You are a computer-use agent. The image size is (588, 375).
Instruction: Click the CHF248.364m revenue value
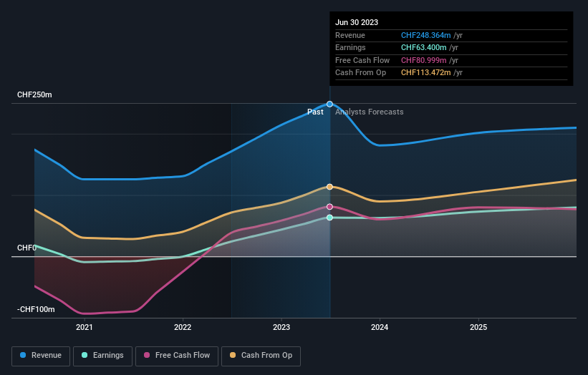[425, 35]
